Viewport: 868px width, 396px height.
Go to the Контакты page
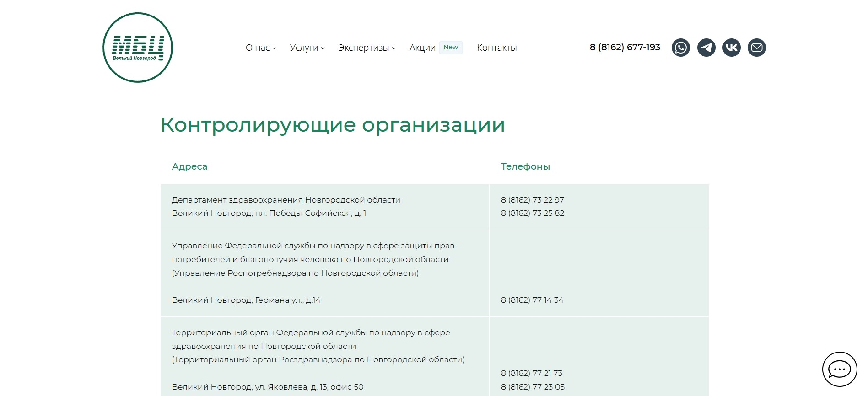[496, 48]
